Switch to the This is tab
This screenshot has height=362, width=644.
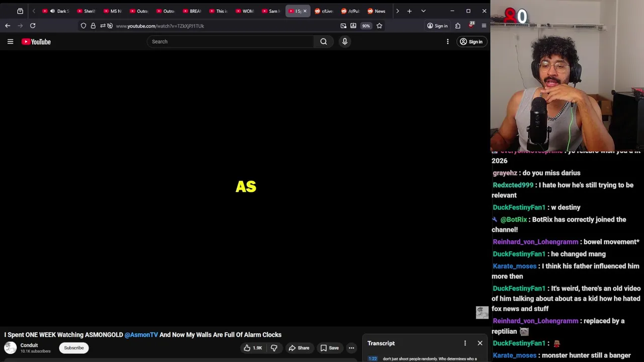218,11
